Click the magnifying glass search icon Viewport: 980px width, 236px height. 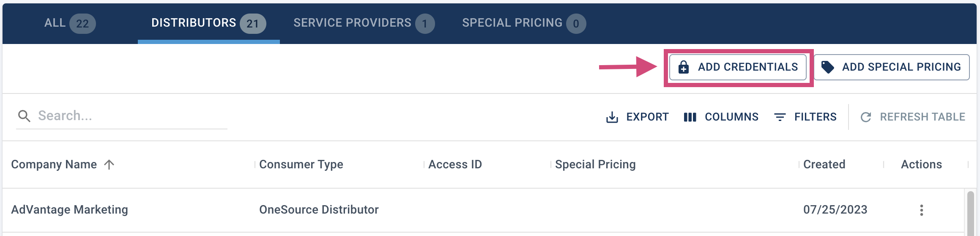24,116
